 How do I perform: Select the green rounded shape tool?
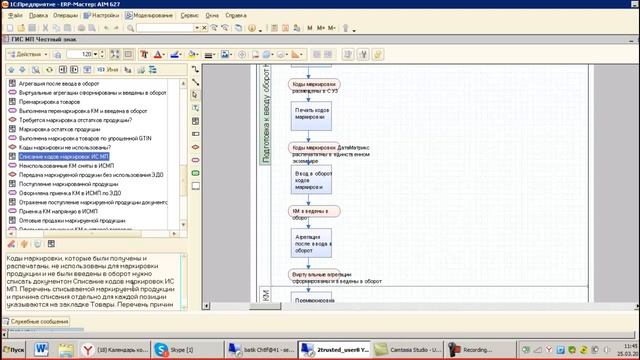(196, 173)
